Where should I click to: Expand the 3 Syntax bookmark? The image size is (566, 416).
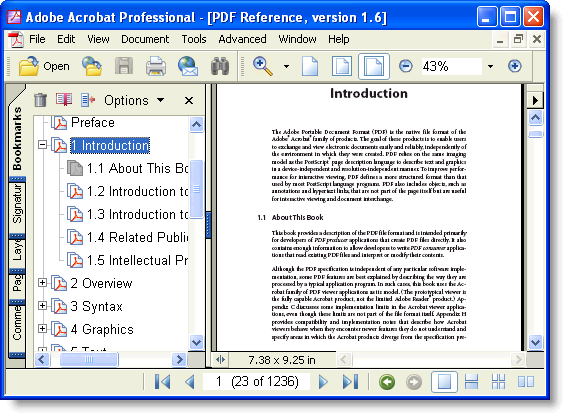43,306
